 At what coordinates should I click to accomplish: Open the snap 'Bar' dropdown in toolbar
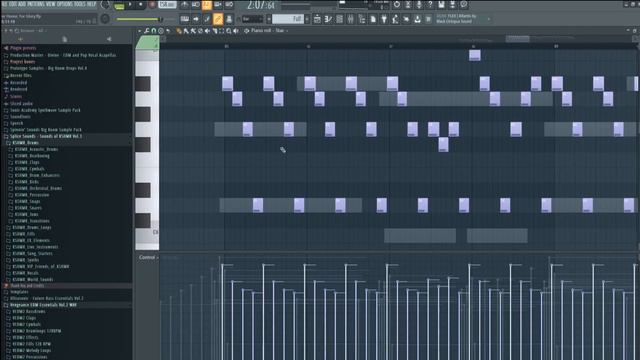(x=252, y=19)
